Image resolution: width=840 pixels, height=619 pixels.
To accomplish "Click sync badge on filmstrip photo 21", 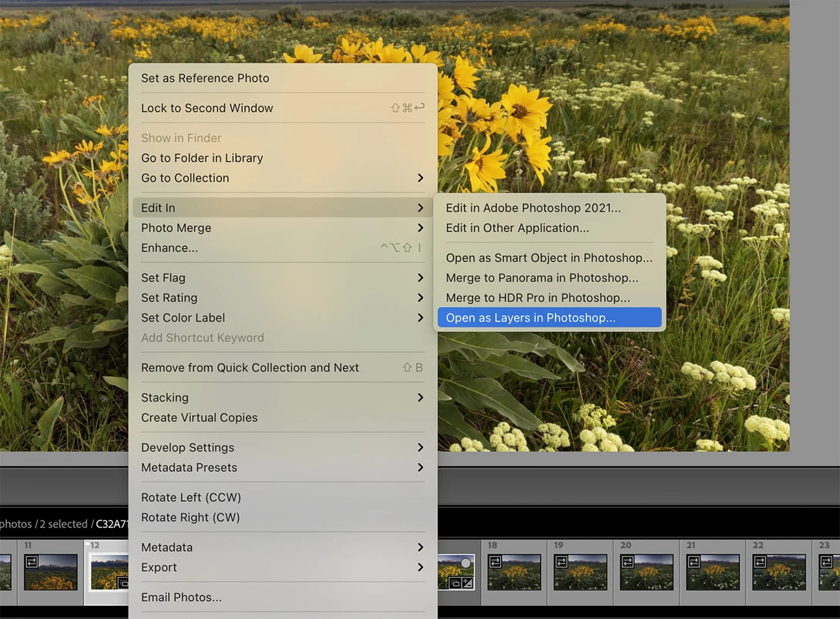I will [x=694, y=562].
